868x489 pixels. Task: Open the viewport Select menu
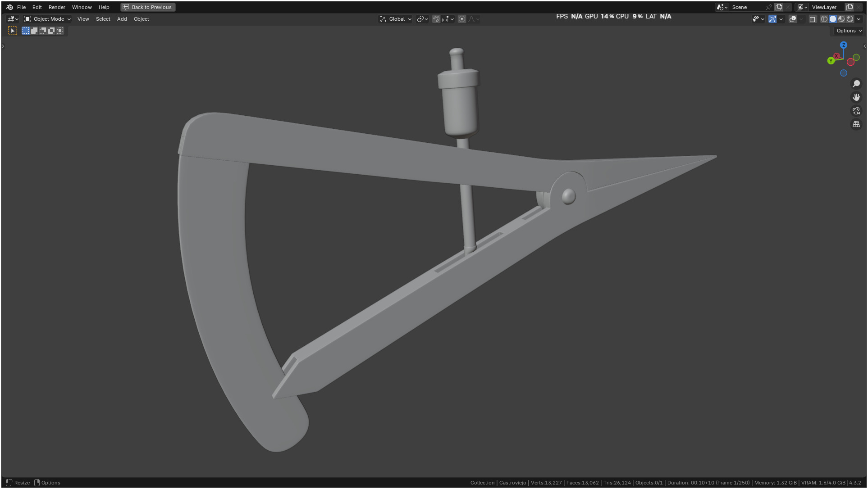tap(103, 19)
